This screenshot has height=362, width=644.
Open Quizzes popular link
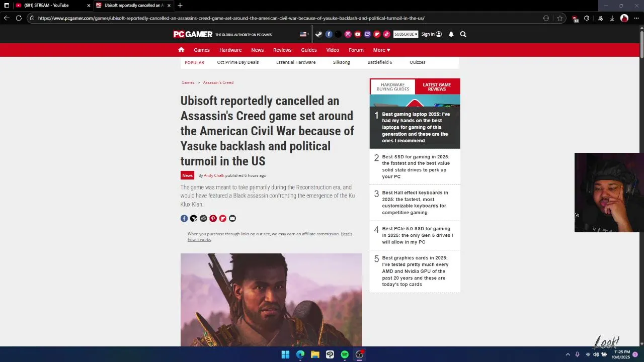click(x=417, y=62)
